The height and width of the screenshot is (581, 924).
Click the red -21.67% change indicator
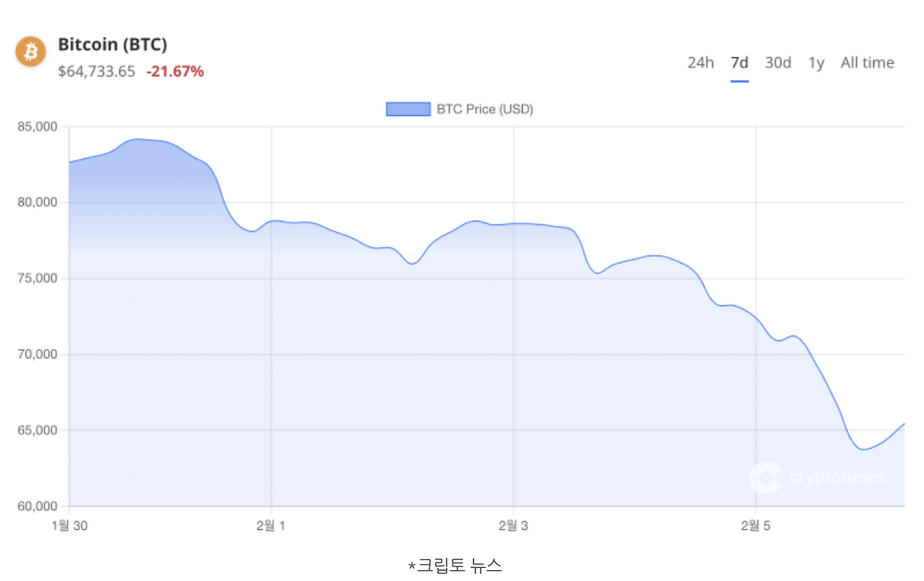coord(174,71)
